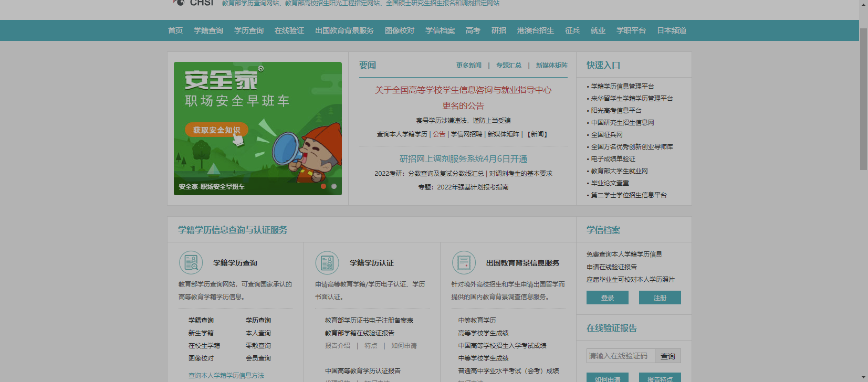The image size is (868, 382).
Task: Click the 查询 verification button
Action: coord(668,356)
